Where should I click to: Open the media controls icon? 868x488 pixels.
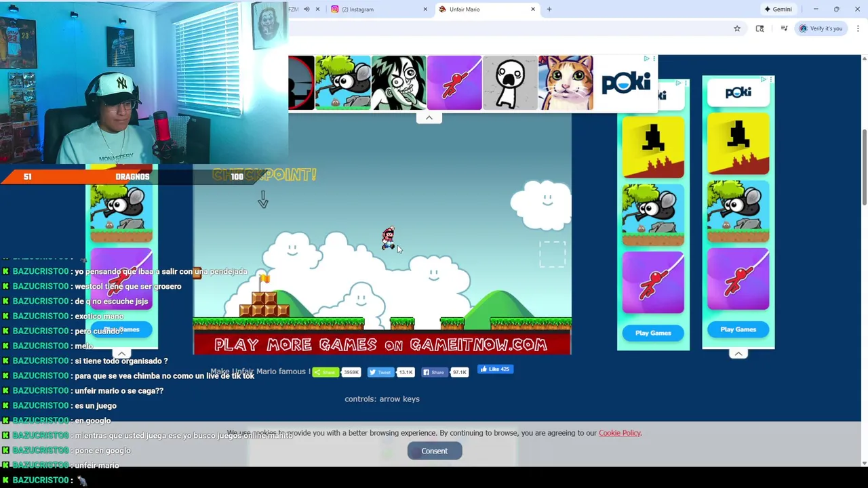[x=784, y=28]
